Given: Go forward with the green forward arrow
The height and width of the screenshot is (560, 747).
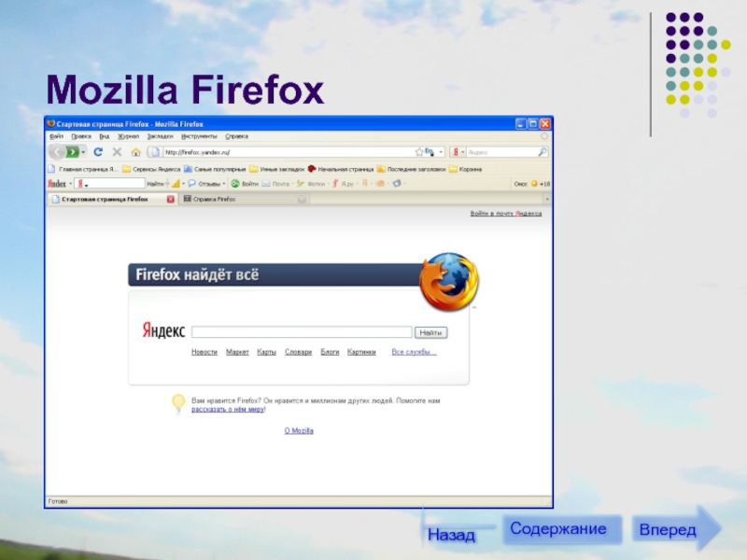Looking at the screenshot, I should 72,152.
